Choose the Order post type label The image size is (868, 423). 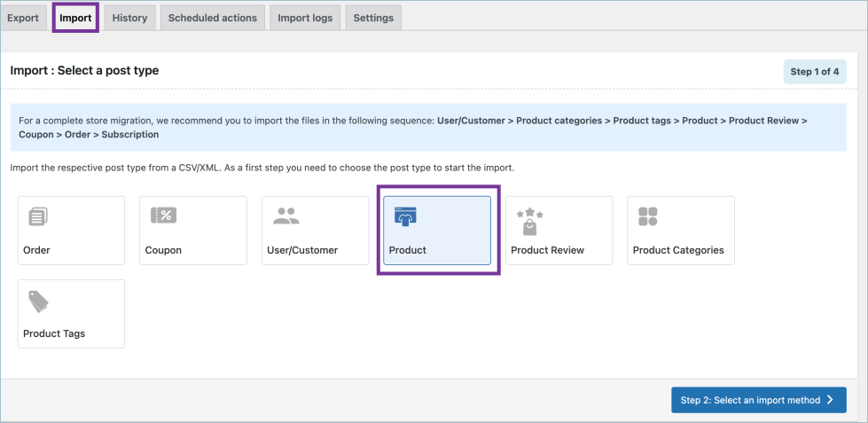tap(36, 250)
